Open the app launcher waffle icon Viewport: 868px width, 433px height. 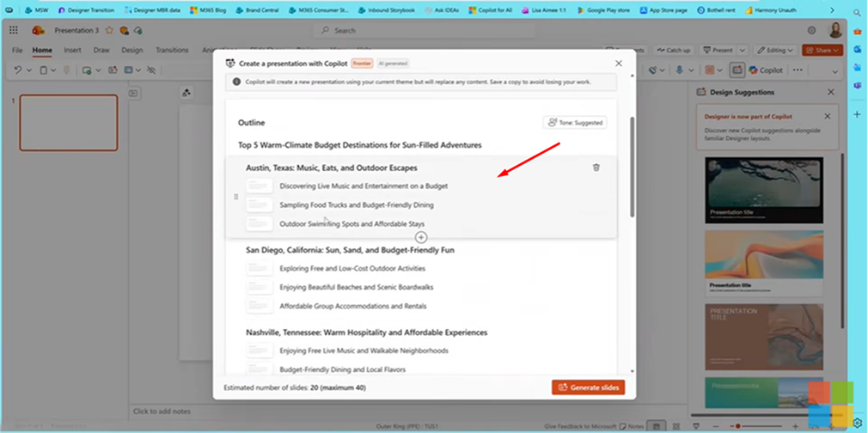tap(14, 30)
